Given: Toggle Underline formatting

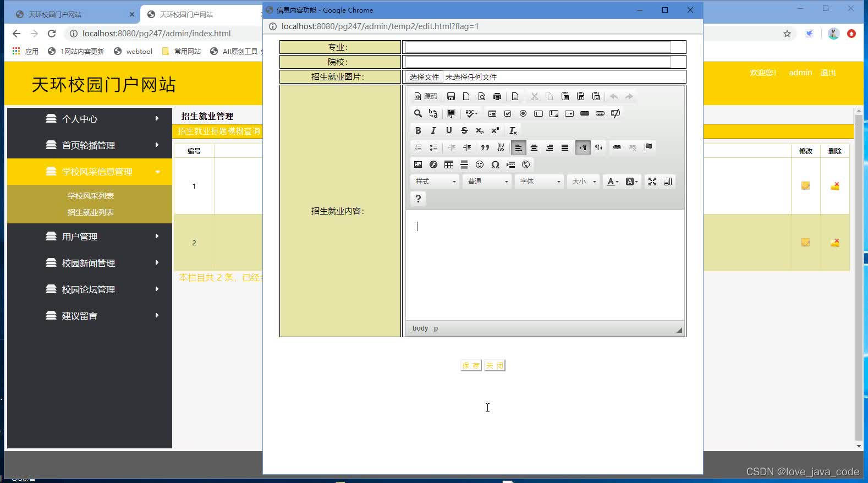Looking at the screenshot, I should coord(449,130).
